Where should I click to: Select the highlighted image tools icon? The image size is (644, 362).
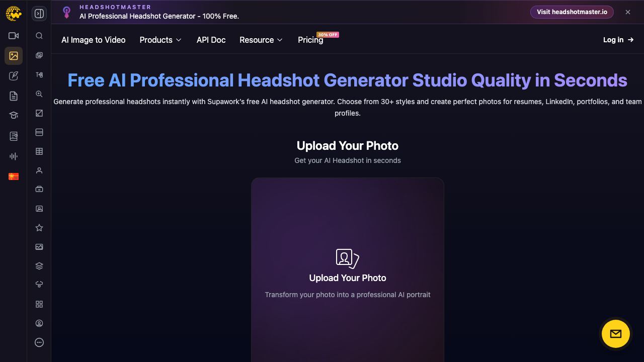point(14,56)
